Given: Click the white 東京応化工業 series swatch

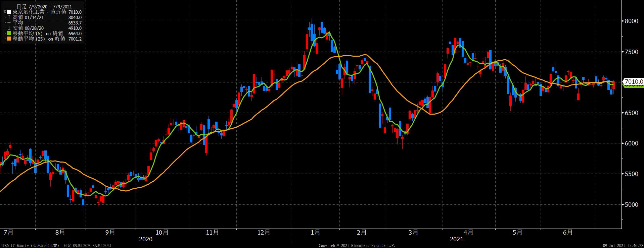Looking at the screenshot, I should [9, 12].
